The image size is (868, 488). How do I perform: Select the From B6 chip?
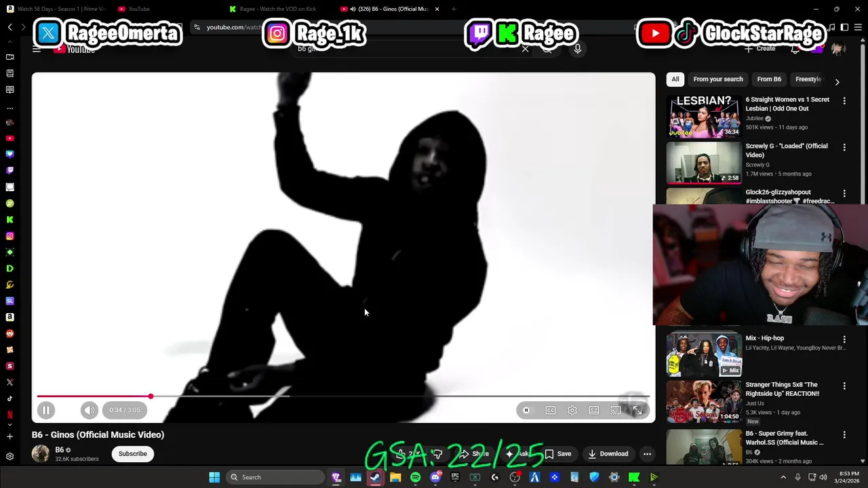tap(769, 79)
